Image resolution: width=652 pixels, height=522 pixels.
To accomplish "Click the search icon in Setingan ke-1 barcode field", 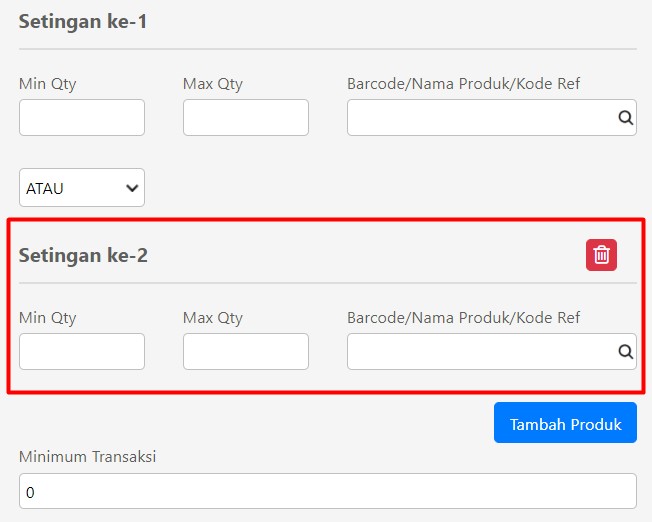I will [625, 118].
